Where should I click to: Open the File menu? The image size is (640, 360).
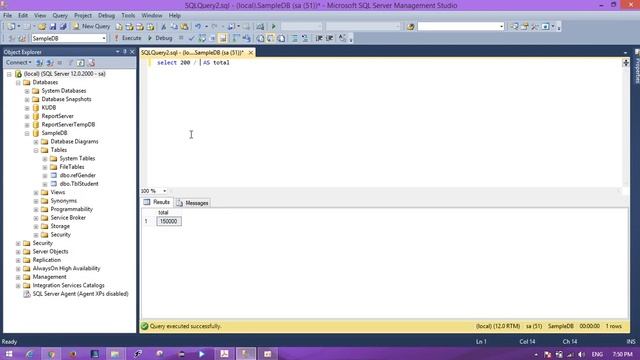pos(7,16)
